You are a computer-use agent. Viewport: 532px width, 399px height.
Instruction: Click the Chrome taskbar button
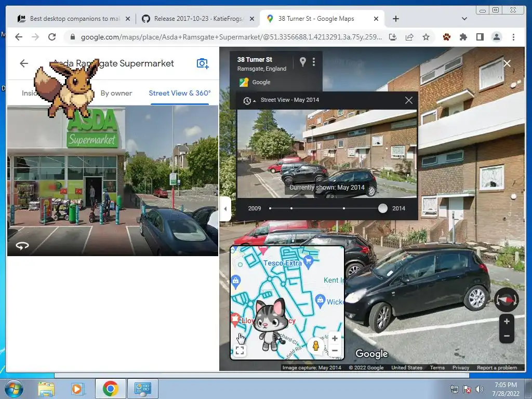tap(110, 389)
